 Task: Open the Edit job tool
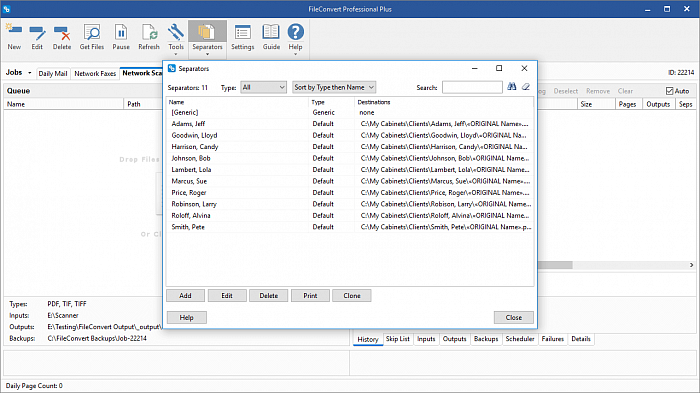(37, 37)
